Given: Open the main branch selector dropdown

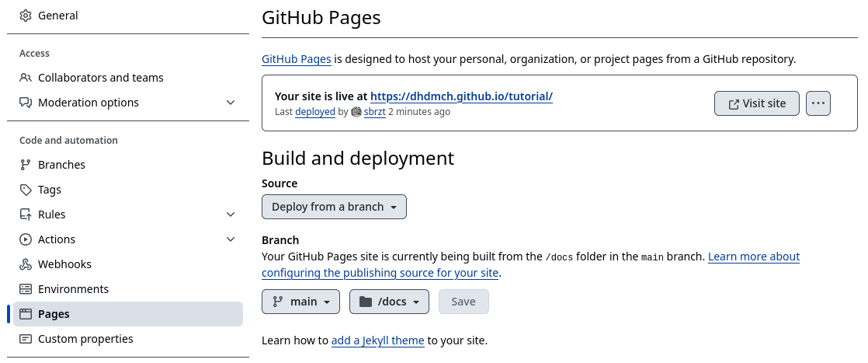Looking at the screenshot, I should click(x=300, y=302).
